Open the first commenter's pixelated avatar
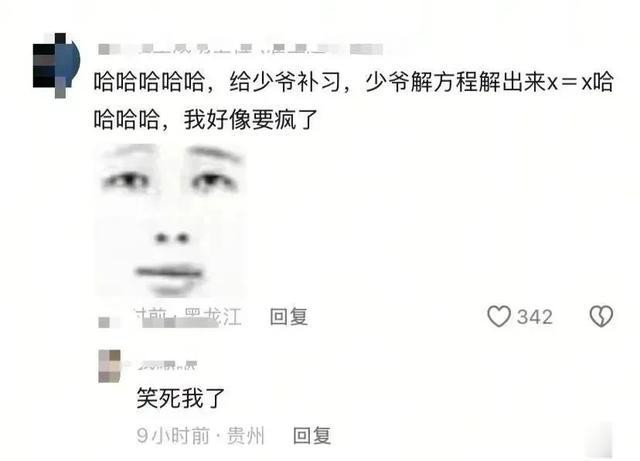640x461 pixels. (x=56, y=65)
